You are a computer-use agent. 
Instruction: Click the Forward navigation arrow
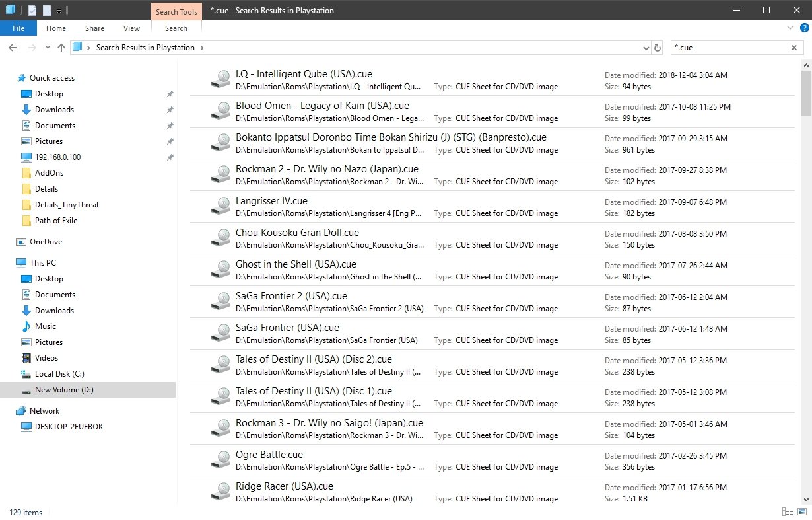tap(31, 48)
